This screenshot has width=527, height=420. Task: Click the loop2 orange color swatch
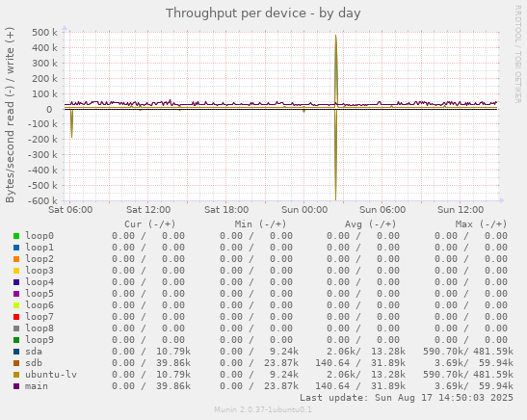pos(16,259)
